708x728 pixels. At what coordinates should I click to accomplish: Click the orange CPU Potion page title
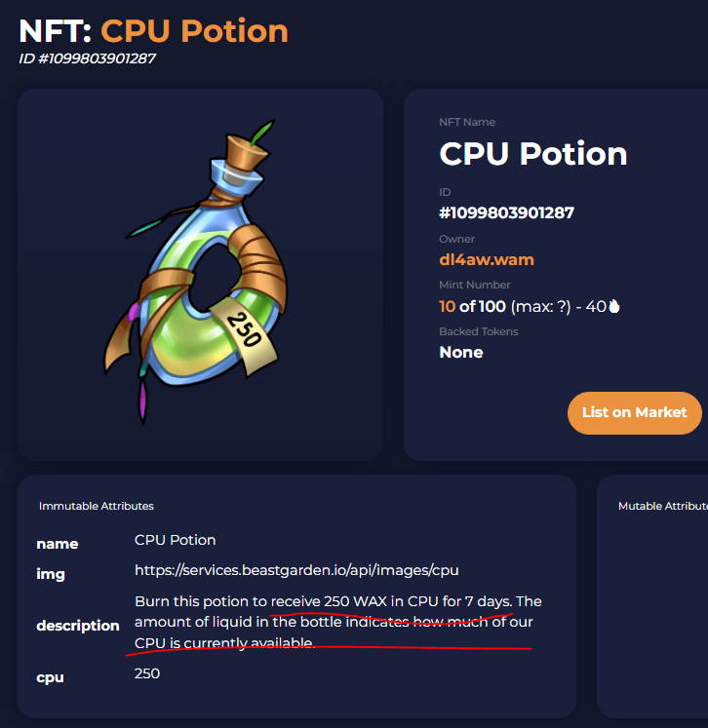coord(194,31)
